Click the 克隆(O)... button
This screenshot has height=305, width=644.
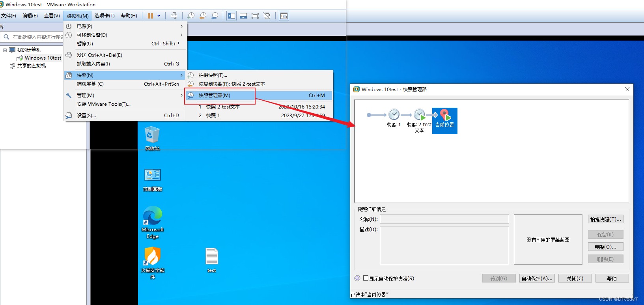tap(606, 247)
